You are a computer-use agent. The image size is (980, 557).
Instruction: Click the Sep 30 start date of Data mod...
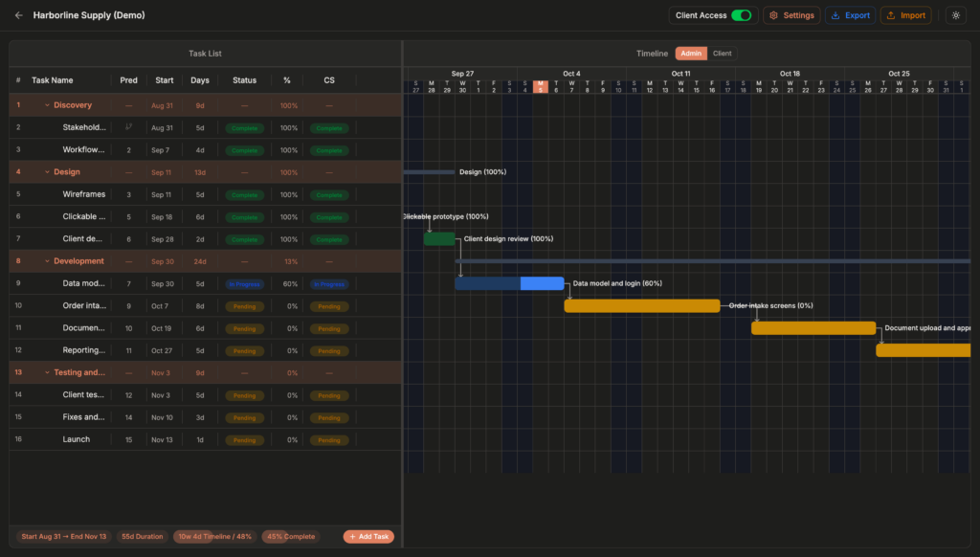click(163, 284)
